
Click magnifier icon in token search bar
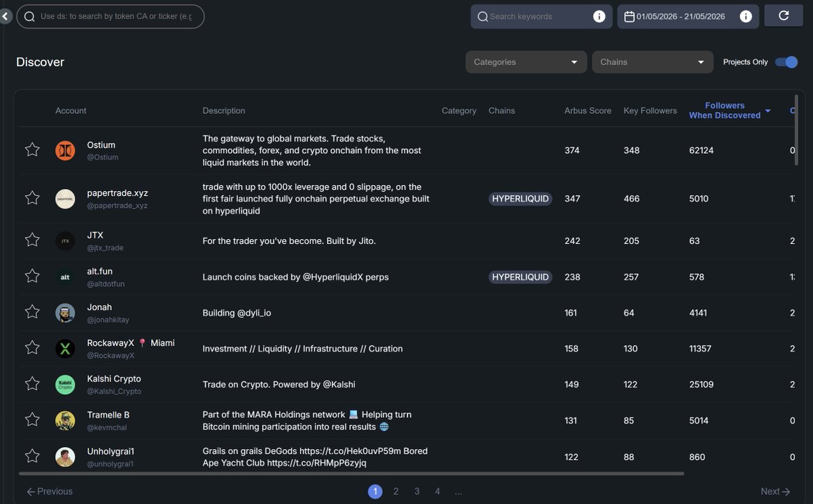(29, 16)
